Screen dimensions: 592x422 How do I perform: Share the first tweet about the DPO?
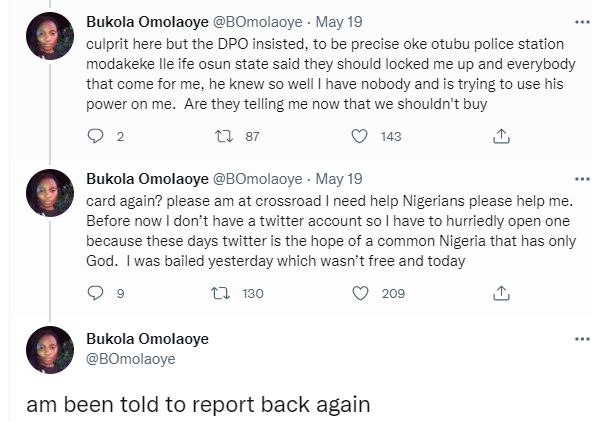pyautogui.click(x=501, y=136)
